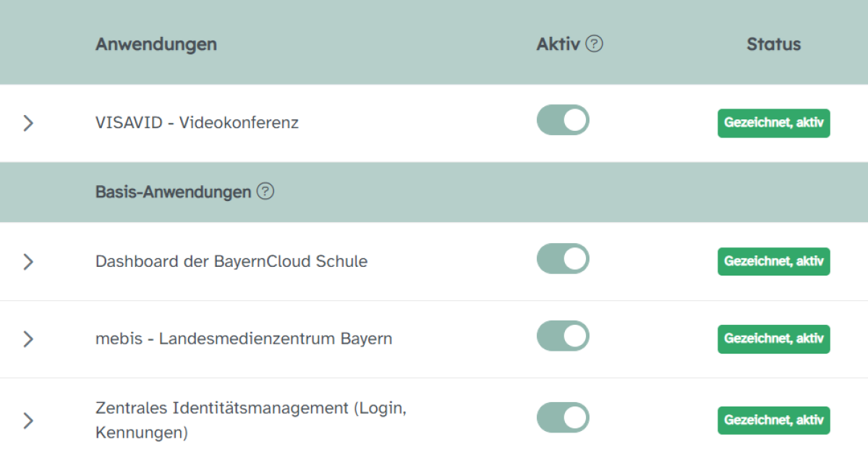
Task: Click the Aktiv column header label
Action: click(558, 44)
